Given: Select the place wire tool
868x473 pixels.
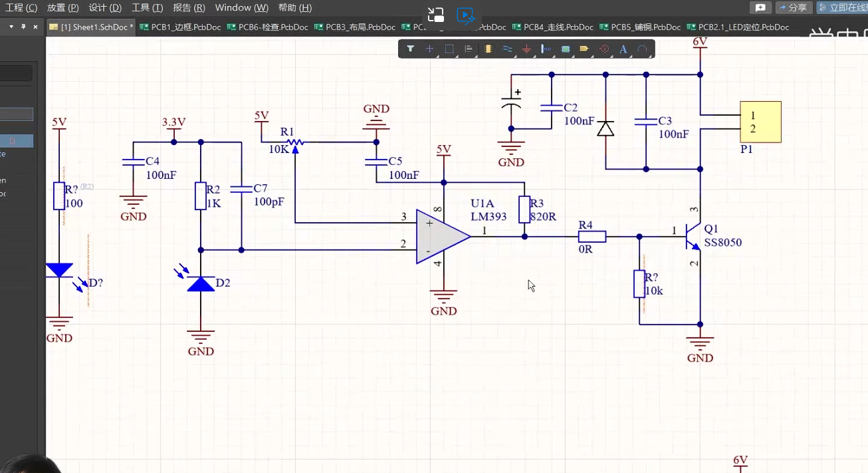Looking at the screenshot, I should coord(507,49).
